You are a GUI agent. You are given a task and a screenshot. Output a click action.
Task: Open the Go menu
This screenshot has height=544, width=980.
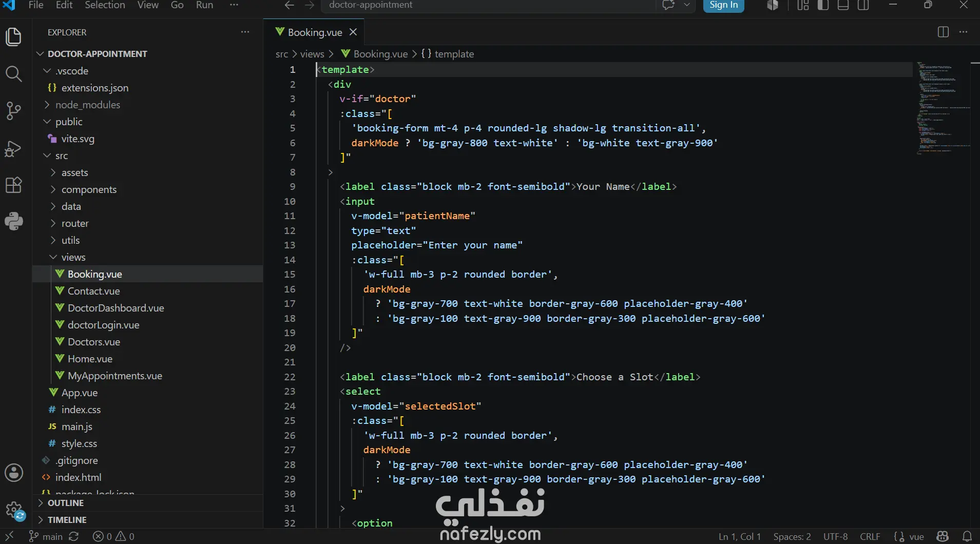177,5
